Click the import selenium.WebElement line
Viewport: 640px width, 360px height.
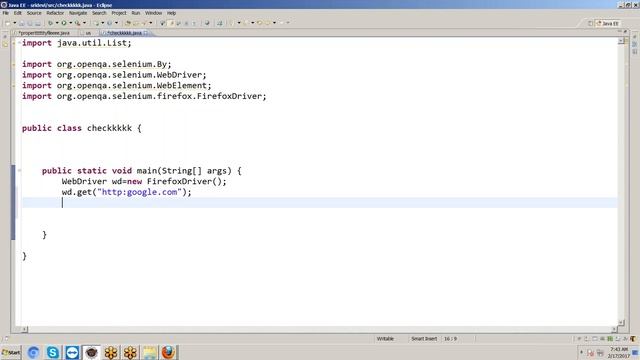point(117,86)
